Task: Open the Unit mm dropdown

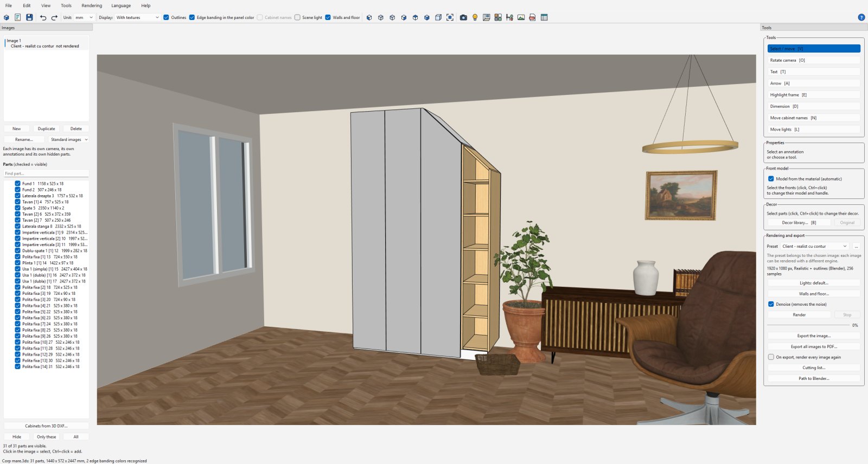Action: click(x=84, y=17)
